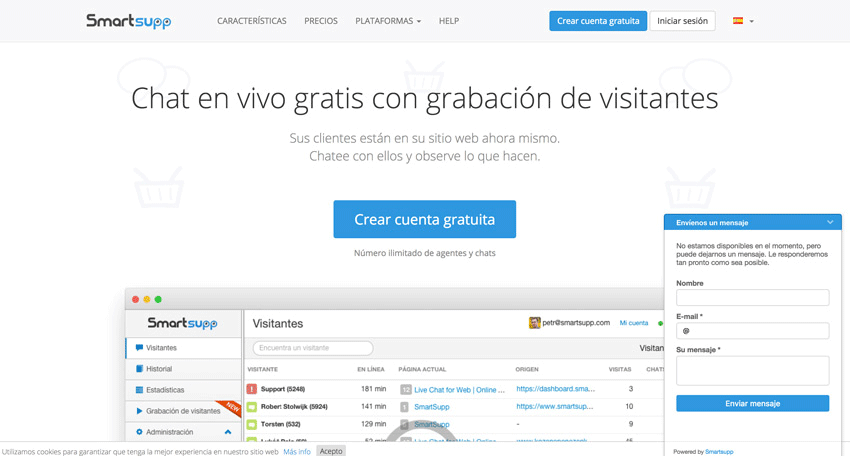Click the EN LÍNEA column header
850x456 pixels.
click(x=371, y=369)
